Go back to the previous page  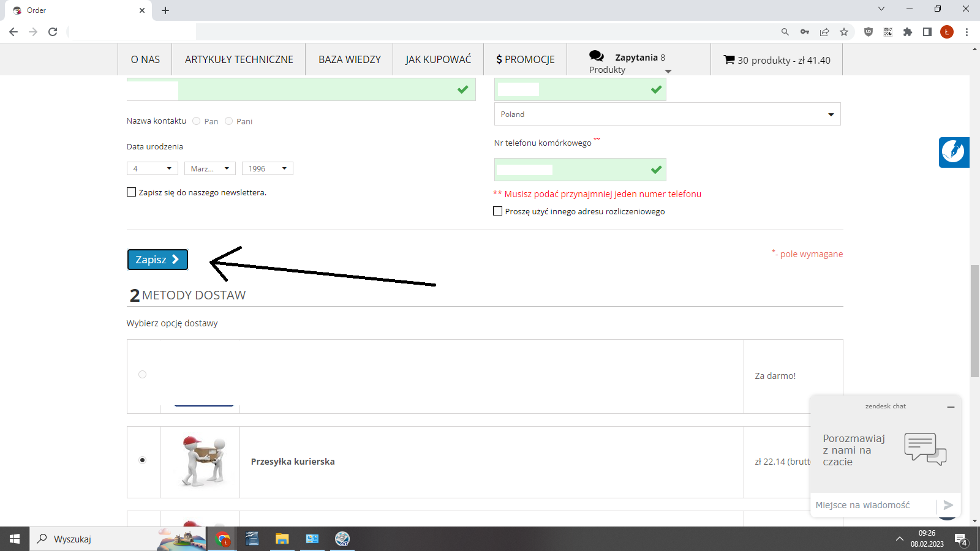(13, 32)
